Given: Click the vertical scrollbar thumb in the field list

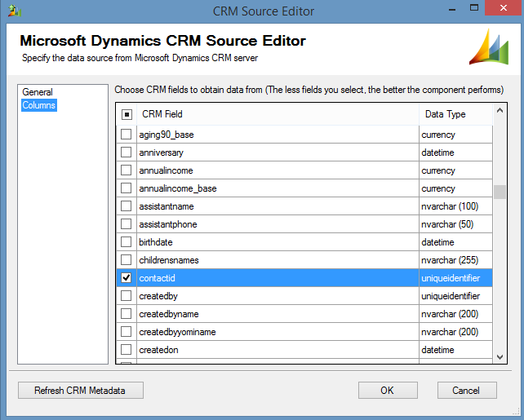Looking at the screenshot, I should 500,192.
